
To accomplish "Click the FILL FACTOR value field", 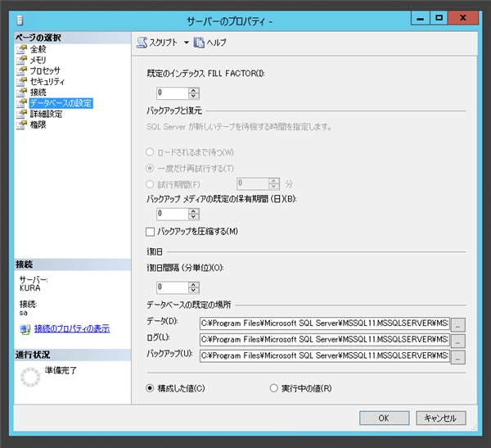I will tap(173, 93).
